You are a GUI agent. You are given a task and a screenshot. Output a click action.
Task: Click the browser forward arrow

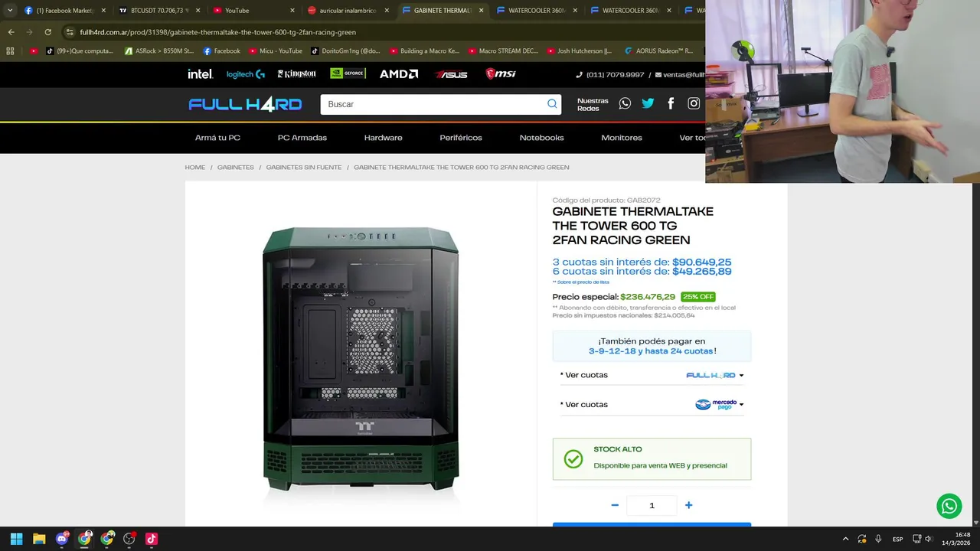tap(29, 32)
